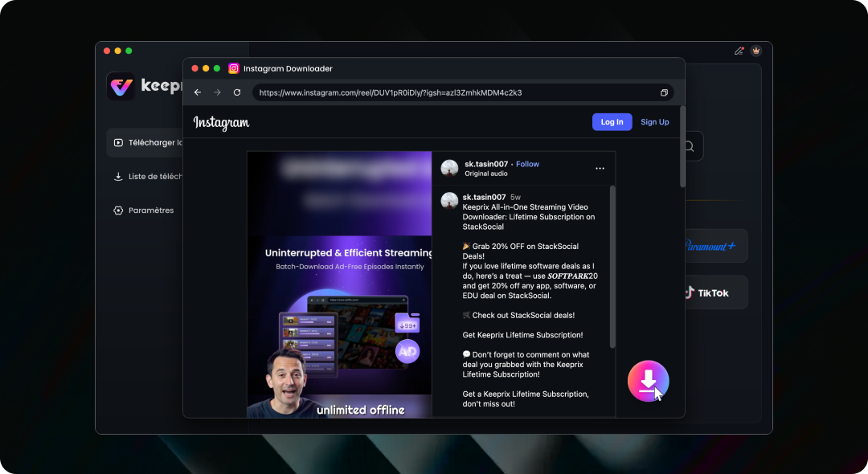Click the pink download floating button
This screenshot has height=474, width=868.
649,381
